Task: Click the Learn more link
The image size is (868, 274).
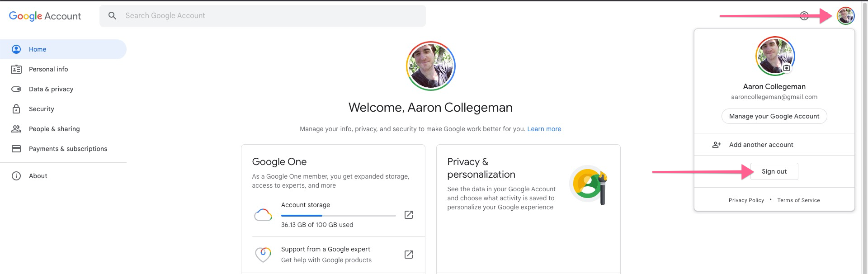Action: [544, 129]
